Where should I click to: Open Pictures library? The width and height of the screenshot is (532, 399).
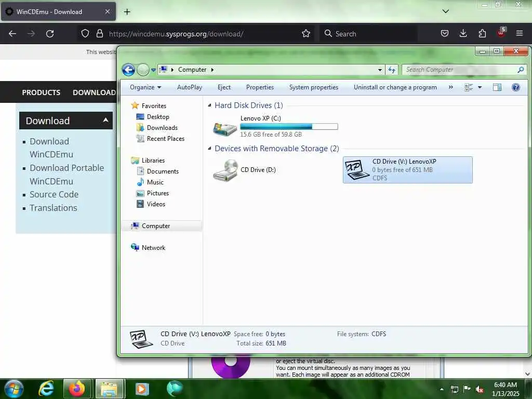coord(158,193)
